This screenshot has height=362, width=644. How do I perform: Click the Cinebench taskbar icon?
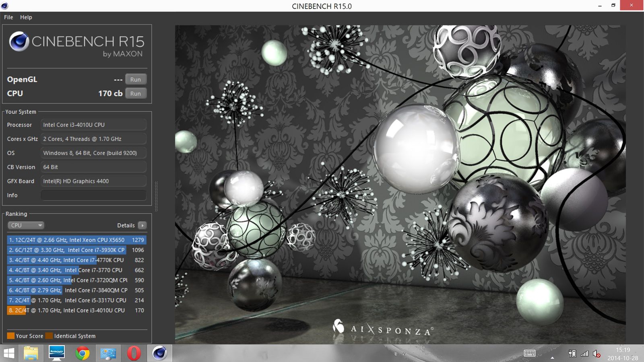[x=160, y=354]
